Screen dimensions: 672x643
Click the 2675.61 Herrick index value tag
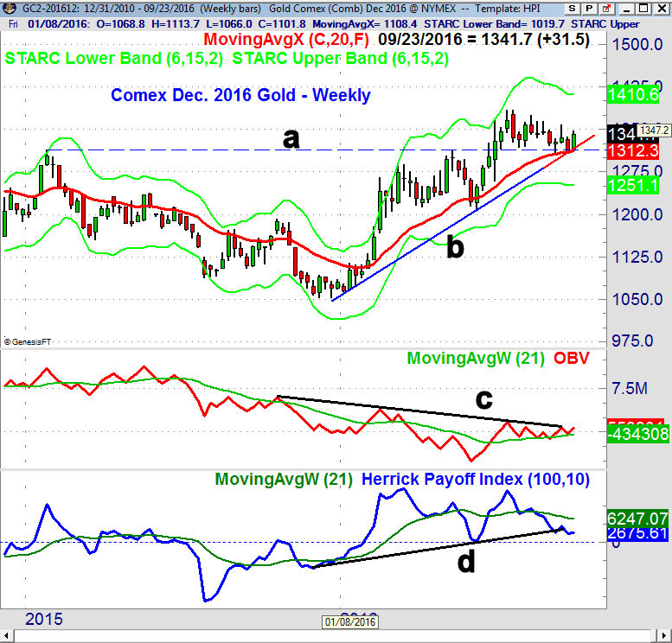coord(637,534)
